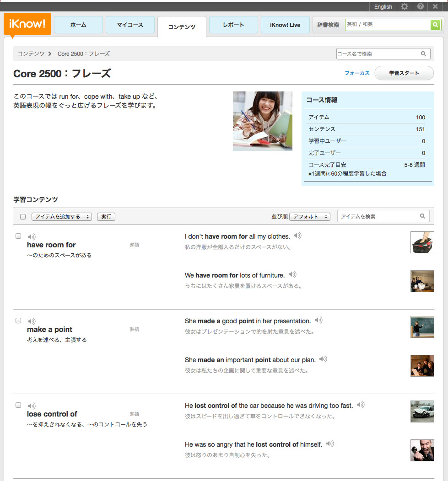Check the 'lose control of' item checkbox

pyautogui.click(x=18, y=405)
